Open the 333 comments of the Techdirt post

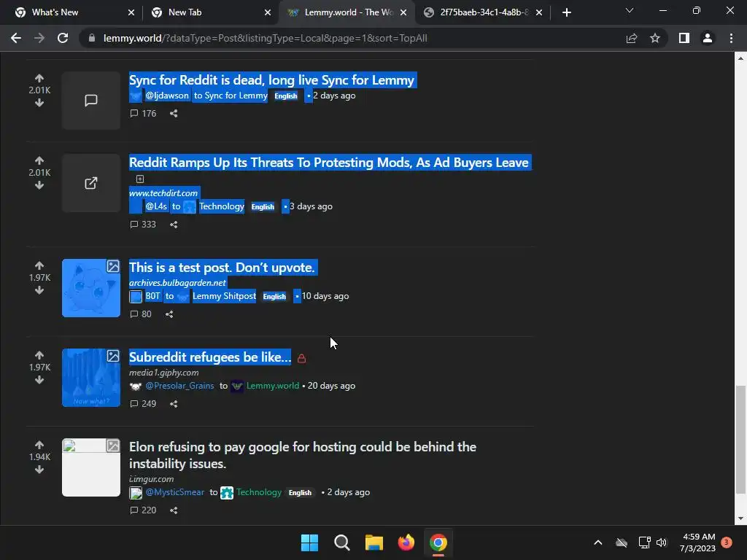143,225
